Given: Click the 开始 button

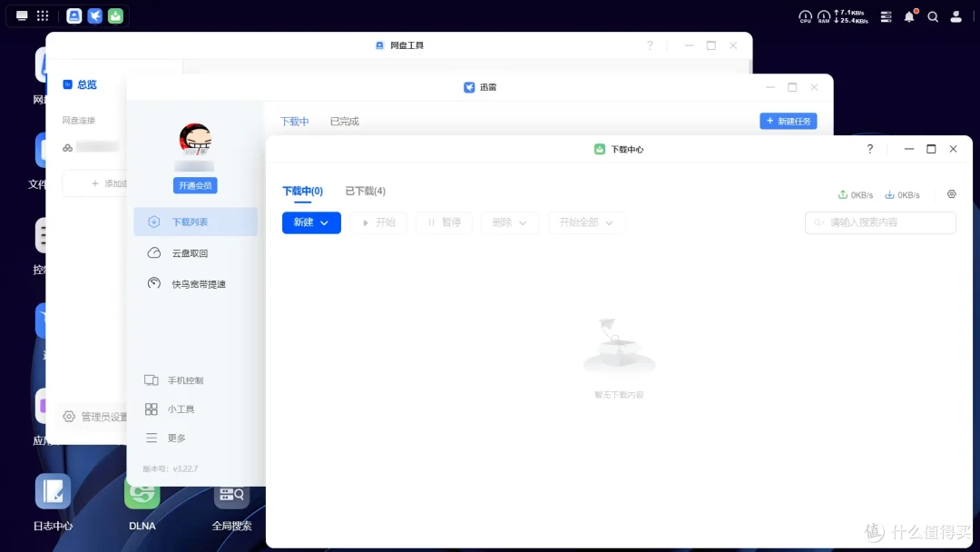Looking at the screenshot, I should 378,222.
